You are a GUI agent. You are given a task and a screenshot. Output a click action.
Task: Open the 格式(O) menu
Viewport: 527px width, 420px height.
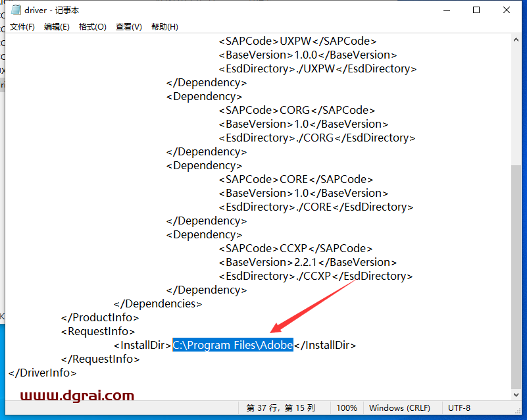pos(92,27)
